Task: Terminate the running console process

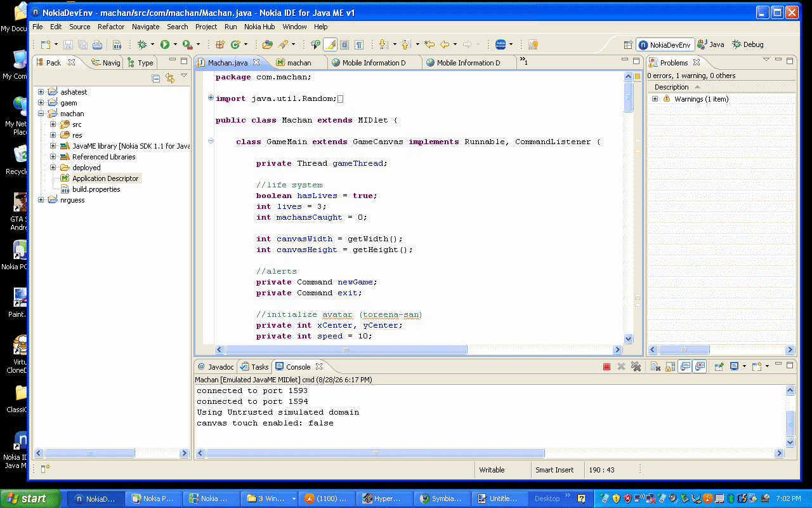Action: (x=606, y=366)
